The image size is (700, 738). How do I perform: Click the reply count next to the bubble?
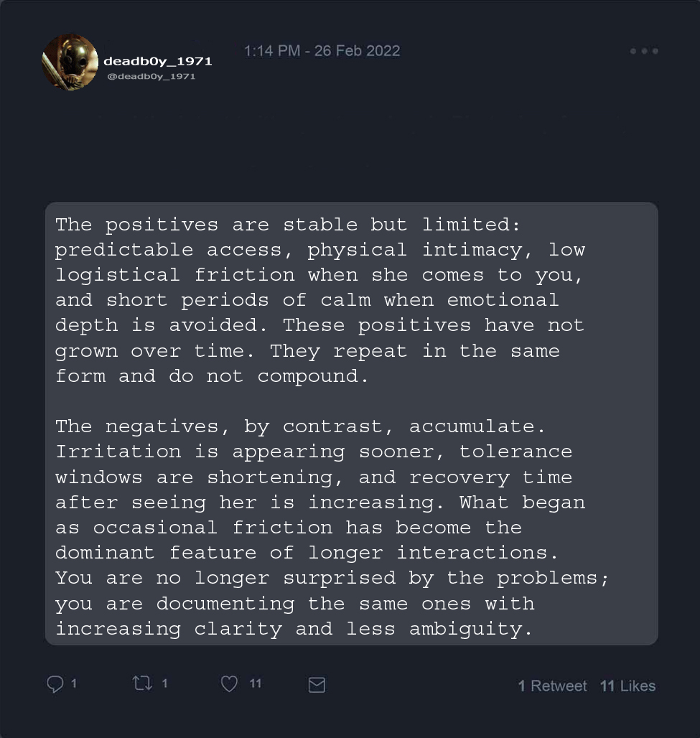[x=74, y=684]
